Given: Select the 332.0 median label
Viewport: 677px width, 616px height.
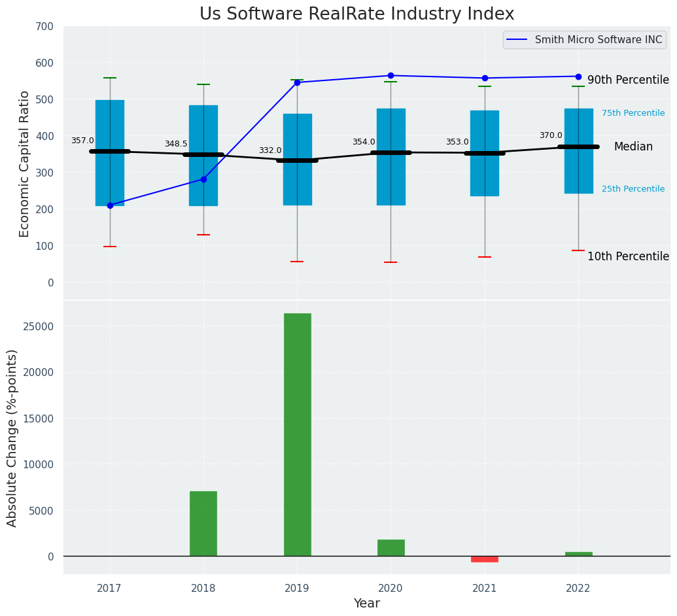Looking at the screenshot, I should point(270,150).
